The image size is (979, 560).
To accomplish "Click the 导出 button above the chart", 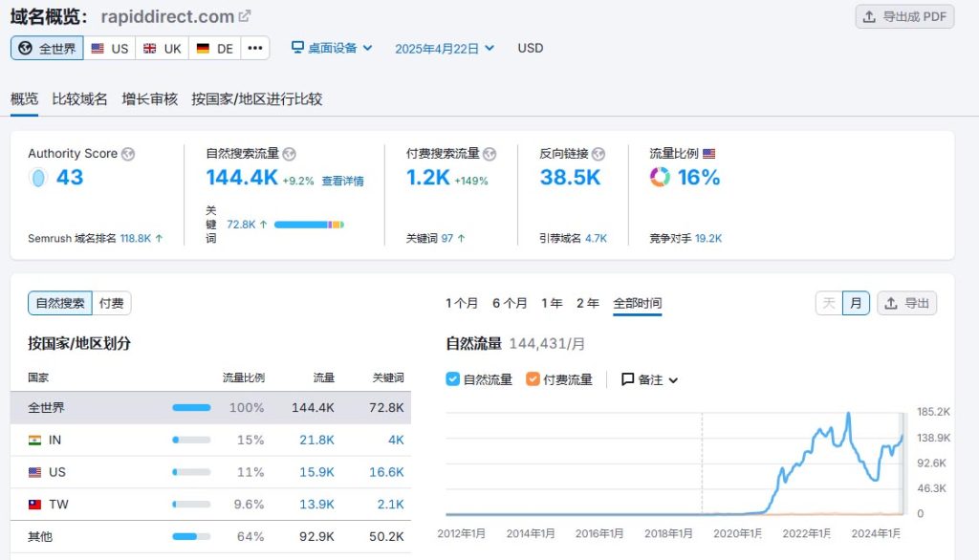I will coord(906,303).
